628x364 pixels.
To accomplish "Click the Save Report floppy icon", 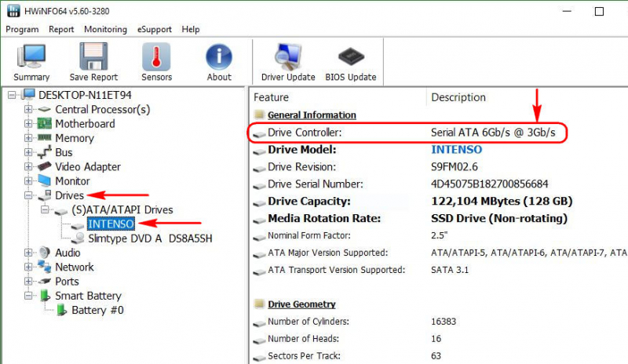I will 93,56.
